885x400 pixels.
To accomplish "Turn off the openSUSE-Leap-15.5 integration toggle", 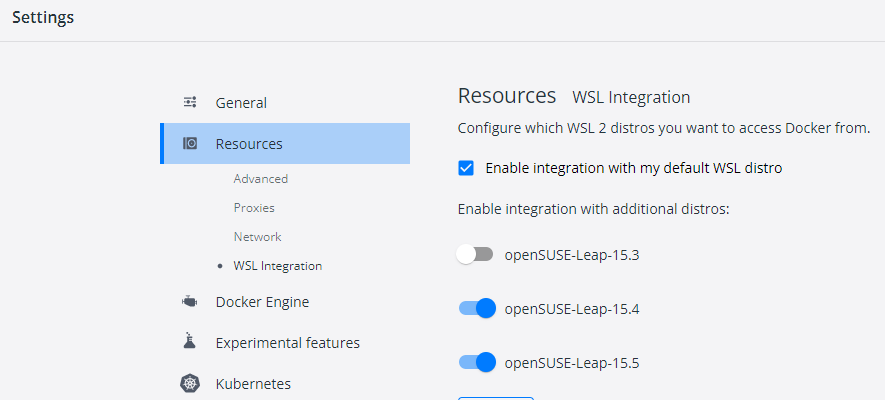I will 477,362.
